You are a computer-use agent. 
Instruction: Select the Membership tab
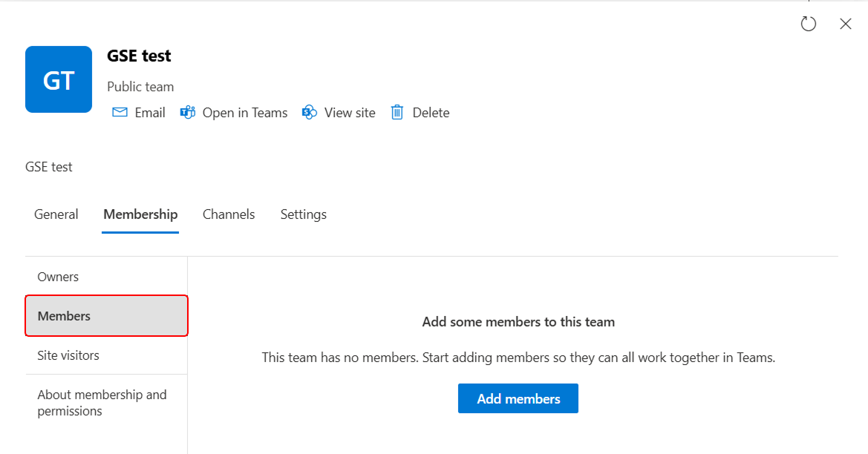pos(140,214)
